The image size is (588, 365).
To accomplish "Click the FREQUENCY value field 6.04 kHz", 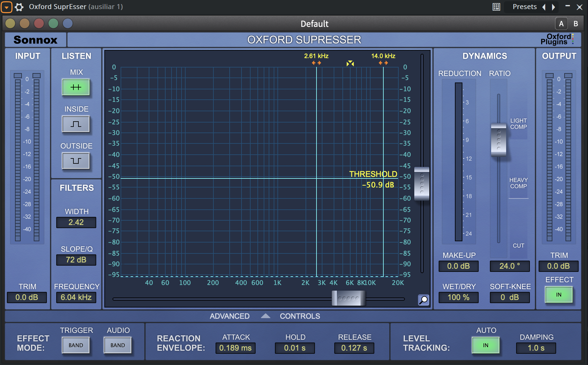I will click(x=76, y=297).
